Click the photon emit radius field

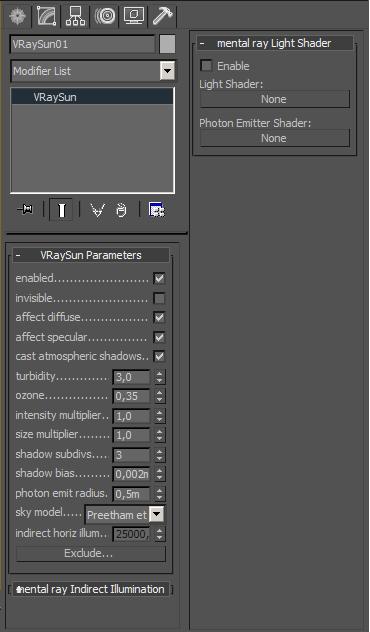[x=131, y=494]
